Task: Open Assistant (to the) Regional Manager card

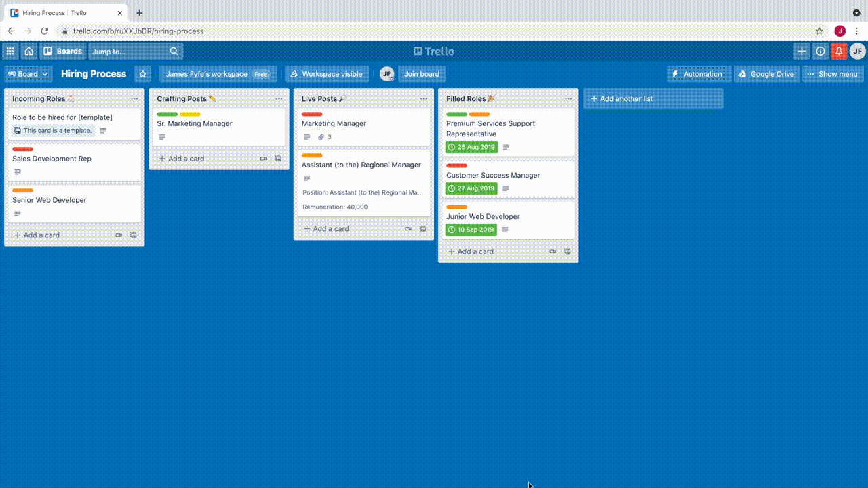Action: pos(363,183)
